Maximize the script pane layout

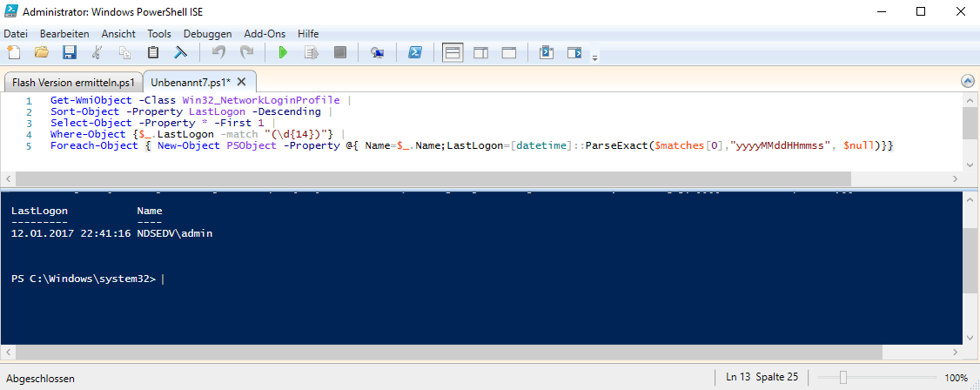(x=508, y=53)
